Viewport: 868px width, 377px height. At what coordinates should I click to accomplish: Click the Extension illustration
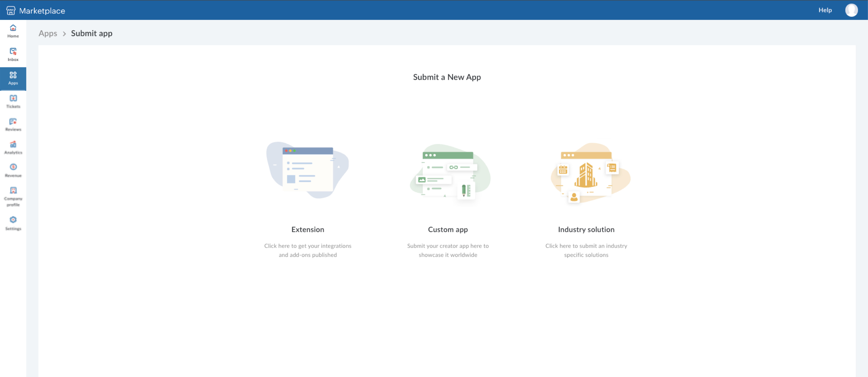308,170
